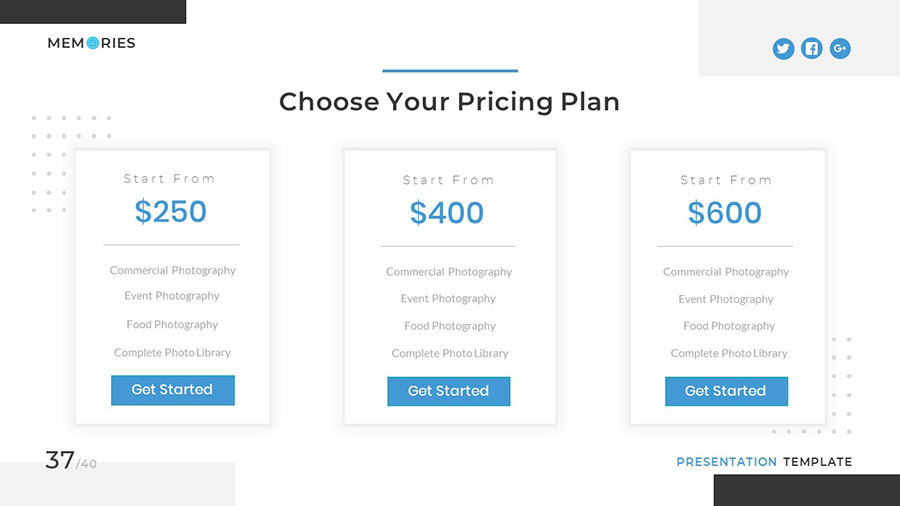Select Complete Photo Library in $400 card

pyautogui.click(x=450, y=353)
